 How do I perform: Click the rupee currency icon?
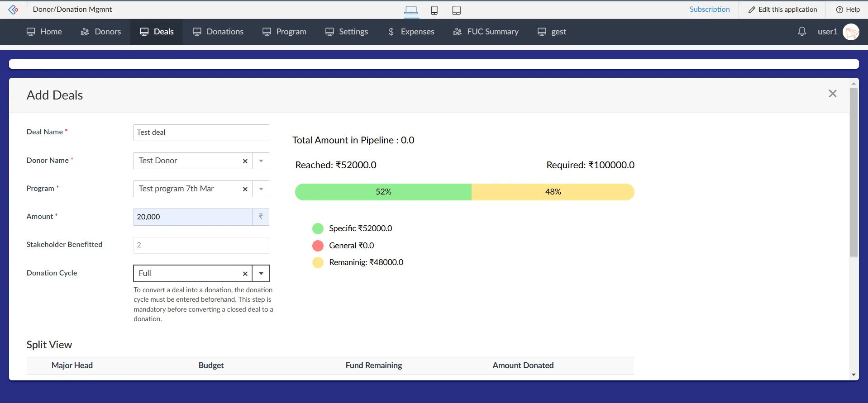click(x=261, y=217)
